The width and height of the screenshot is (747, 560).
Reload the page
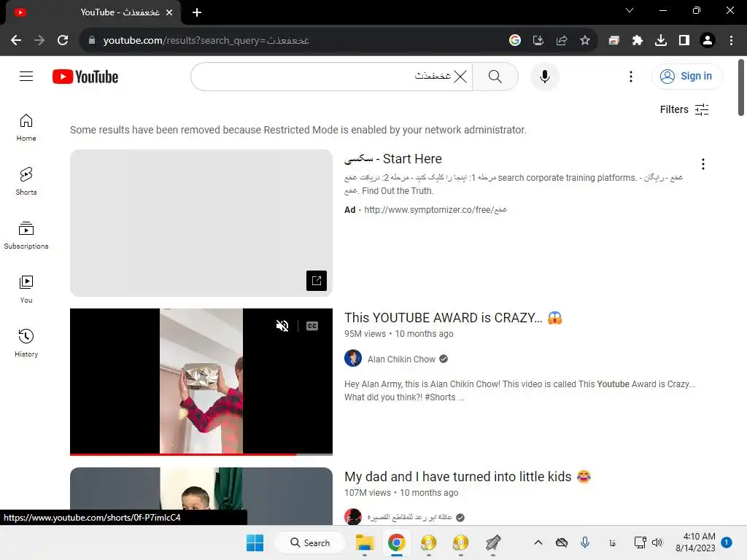click(x=63, y=40)
